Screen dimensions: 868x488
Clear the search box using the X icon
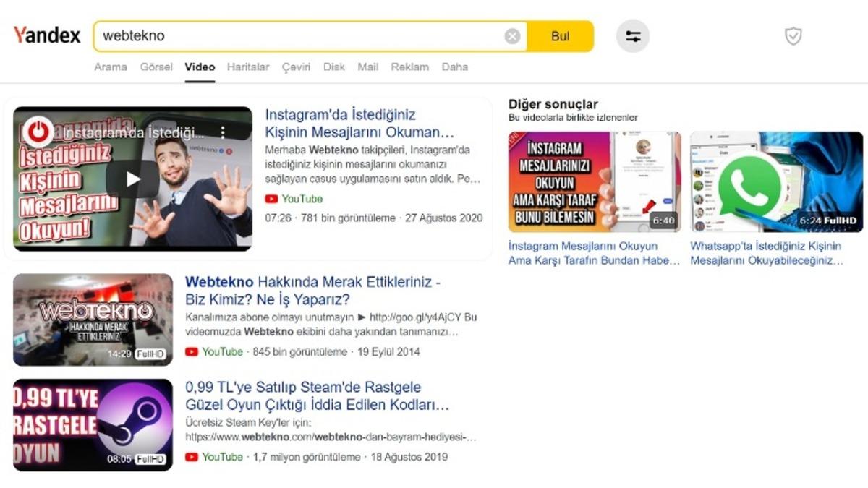(511, 35)
